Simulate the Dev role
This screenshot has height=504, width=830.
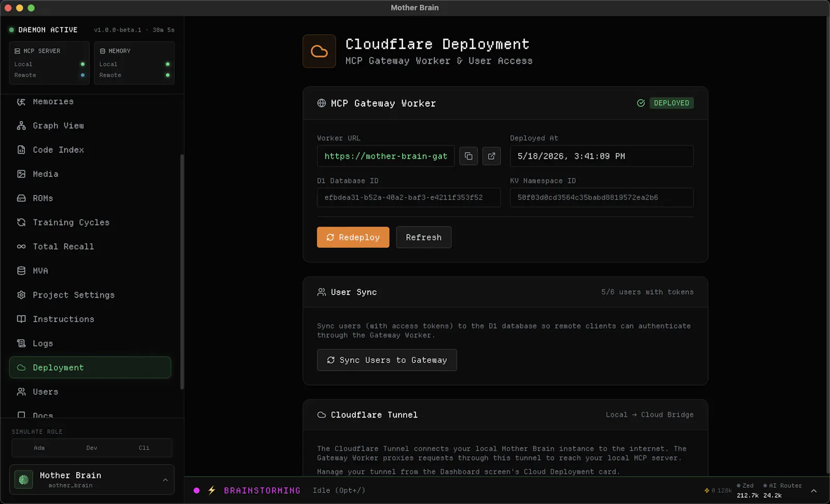(92, 448)
